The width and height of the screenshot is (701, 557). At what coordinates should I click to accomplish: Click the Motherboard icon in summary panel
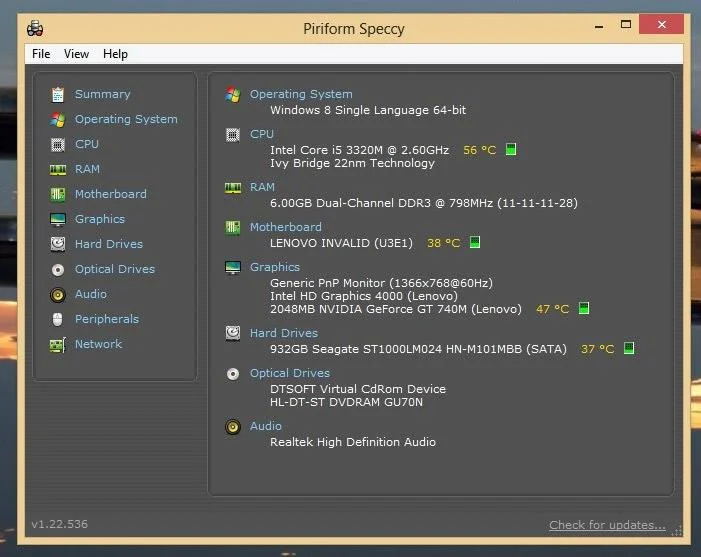tap(233, 228)
